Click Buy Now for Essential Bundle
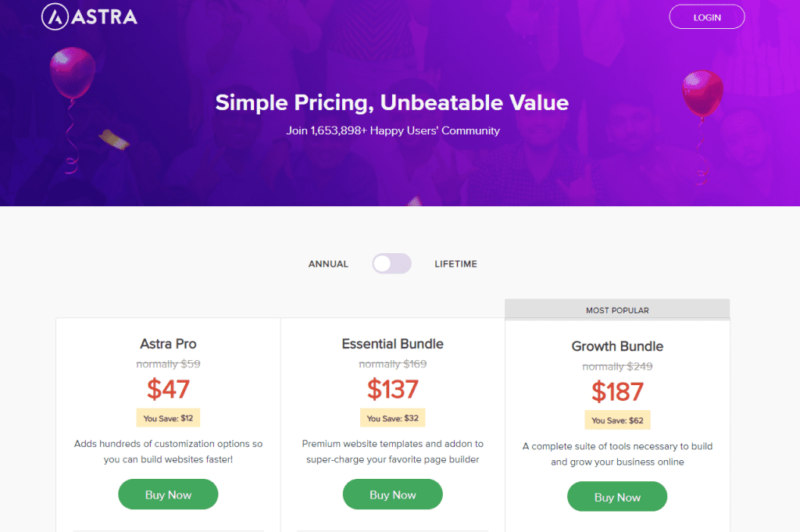800x532 pixels. coord(393,495)
